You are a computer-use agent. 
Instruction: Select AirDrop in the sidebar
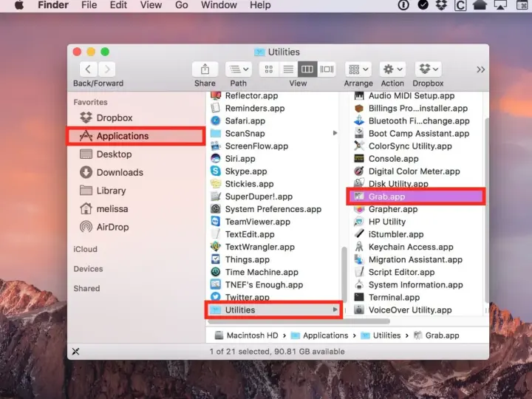tap(136, 227)
